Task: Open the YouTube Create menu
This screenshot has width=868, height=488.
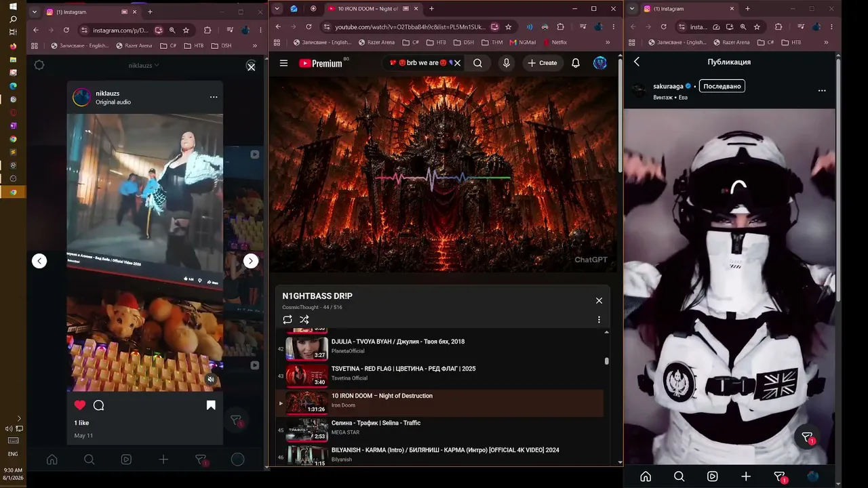Action: 542,63
